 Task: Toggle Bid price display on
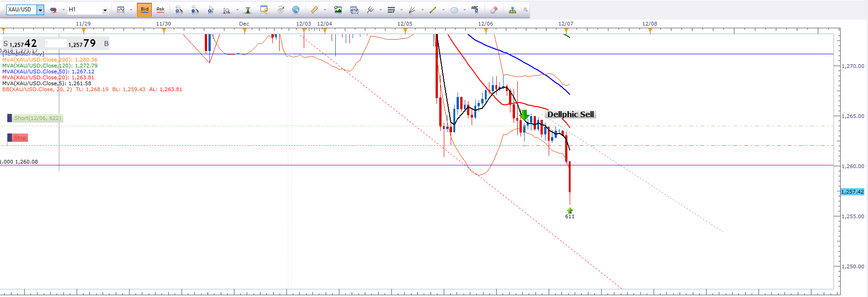click(145, 10)
